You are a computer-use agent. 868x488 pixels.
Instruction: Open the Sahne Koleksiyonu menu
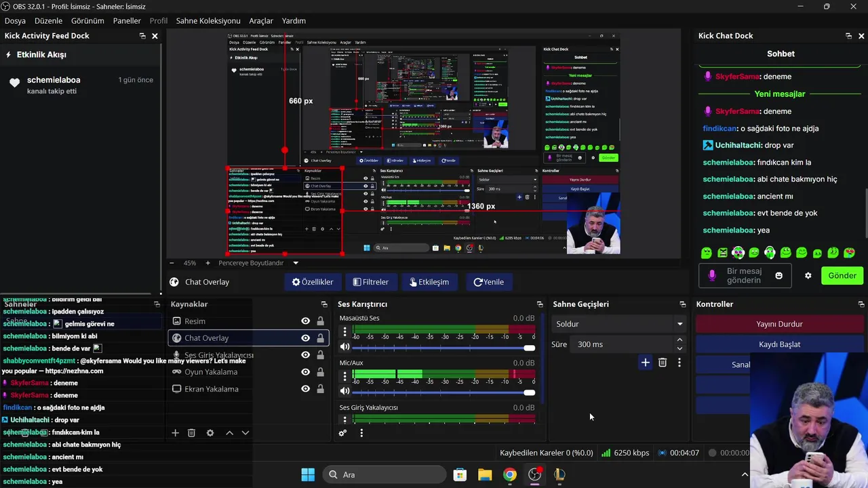[208, 21]
